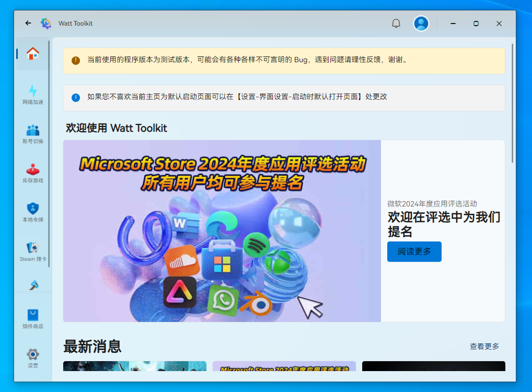This screenshot has height=392, width=532.
Task: Open 设置 settings
Action: pyautogui.click(x=33, y=358)
